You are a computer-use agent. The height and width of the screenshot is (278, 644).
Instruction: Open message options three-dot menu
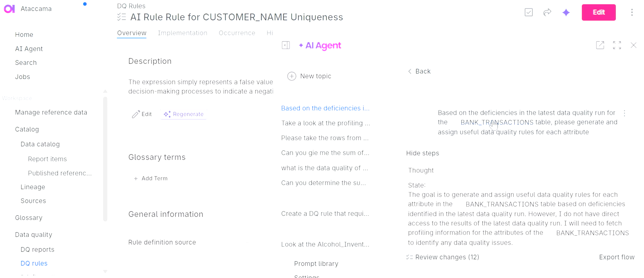tap(624, 113)
